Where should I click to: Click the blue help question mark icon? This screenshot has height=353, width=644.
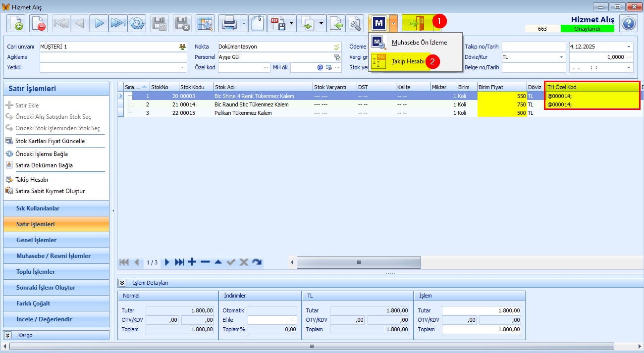coord(628,23)
